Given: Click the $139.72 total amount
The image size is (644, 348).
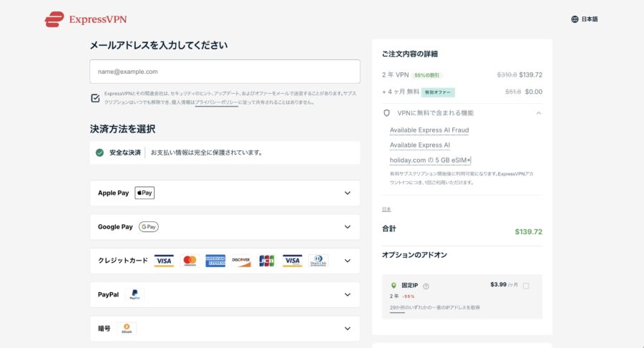Looking at the screenshot, I should point(529,232).
